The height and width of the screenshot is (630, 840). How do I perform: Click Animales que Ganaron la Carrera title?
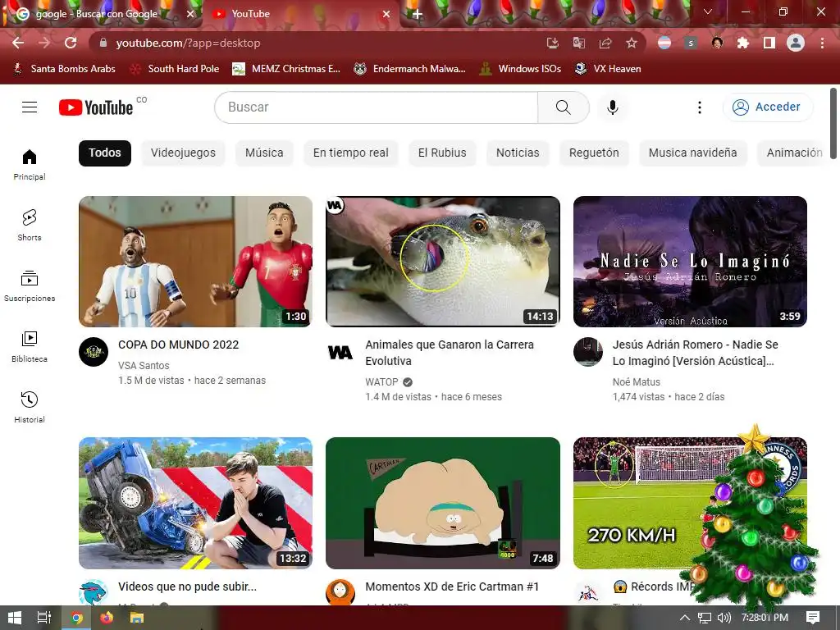coord(450,353)
